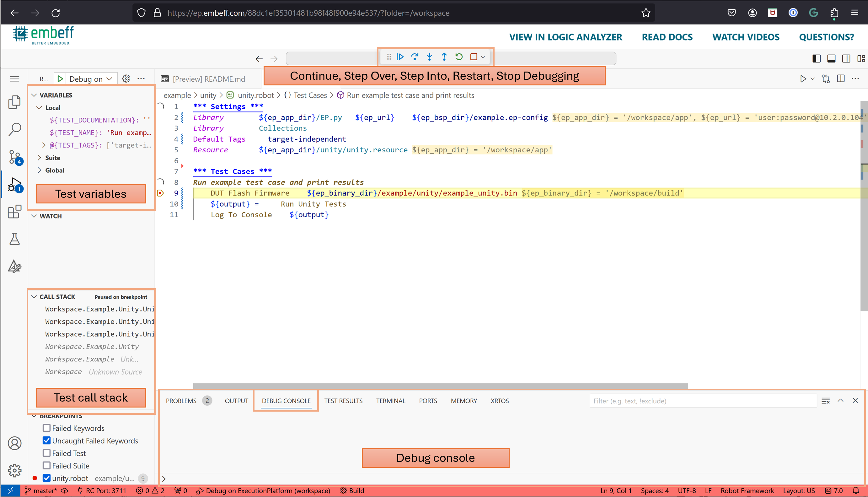Image resolution: width=868 pixels, height=497 pixels.
Task: Open the TERMINAL tab
Action: [x=391, y=401]
